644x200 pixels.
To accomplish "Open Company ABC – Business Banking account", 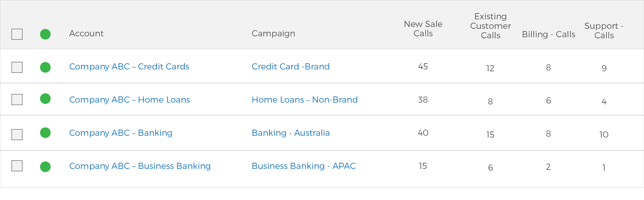I will (x=140, y=166).
